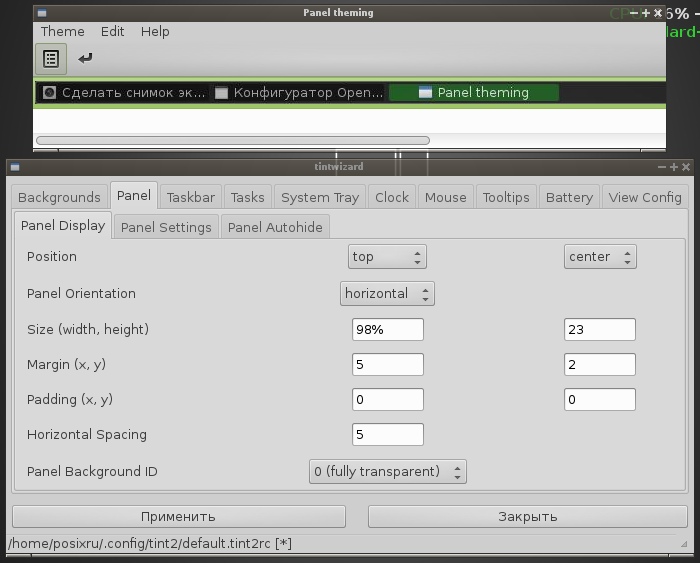Open the Theme menu
Viewport: 700px width, 563px height.
click(x=62, y=32)
